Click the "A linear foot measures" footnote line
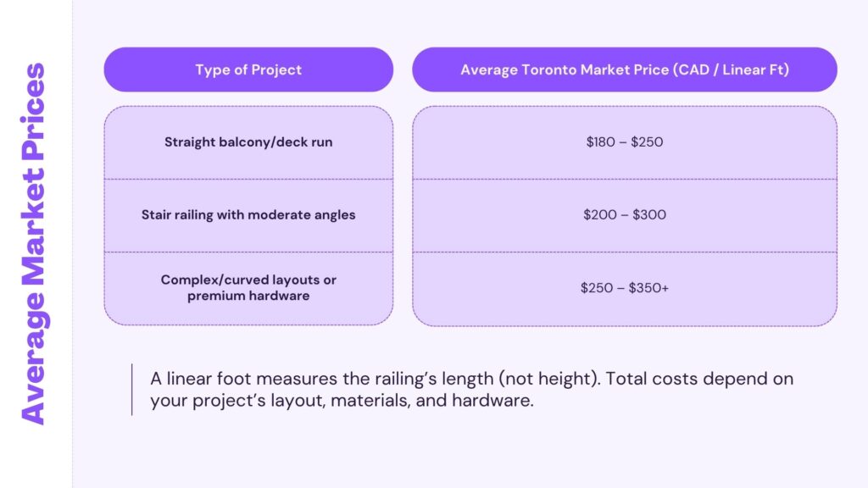This screenshot has height=488, width=868. (x=471, y=378)
